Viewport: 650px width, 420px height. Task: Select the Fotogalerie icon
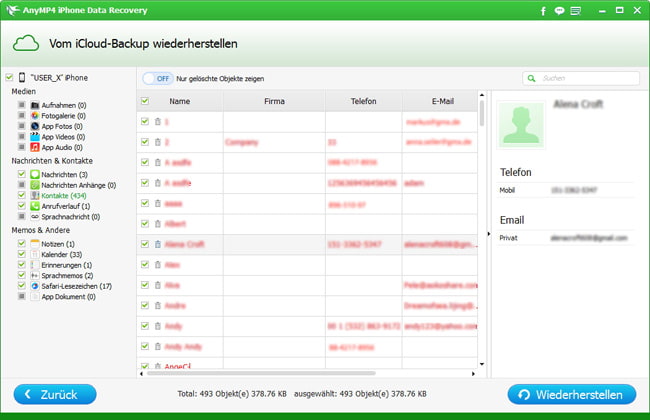(x=35, y=116)
